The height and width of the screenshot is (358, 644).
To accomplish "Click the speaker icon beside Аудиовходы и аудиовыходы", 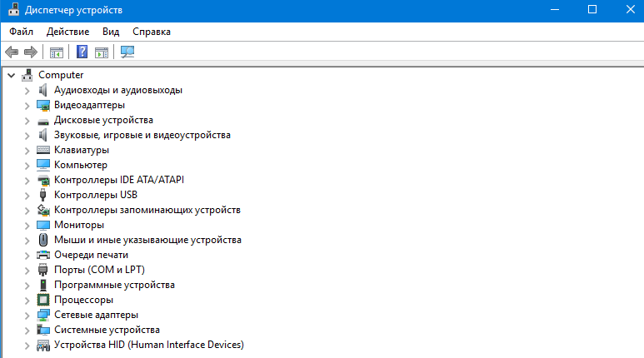I will click(x=42, y=90).
